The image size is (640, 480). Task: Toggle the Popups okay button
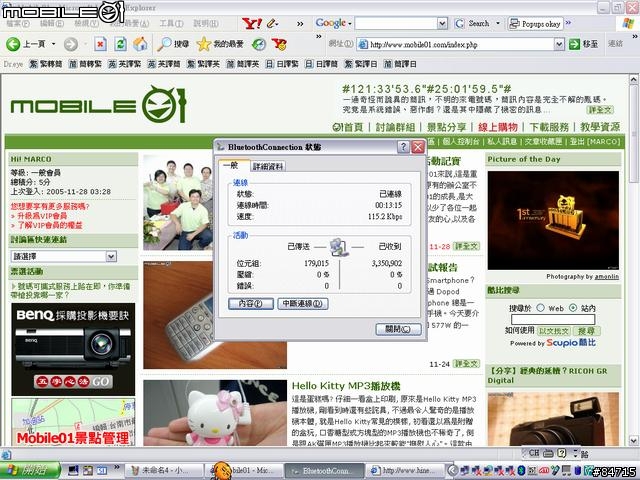point(536,24)
